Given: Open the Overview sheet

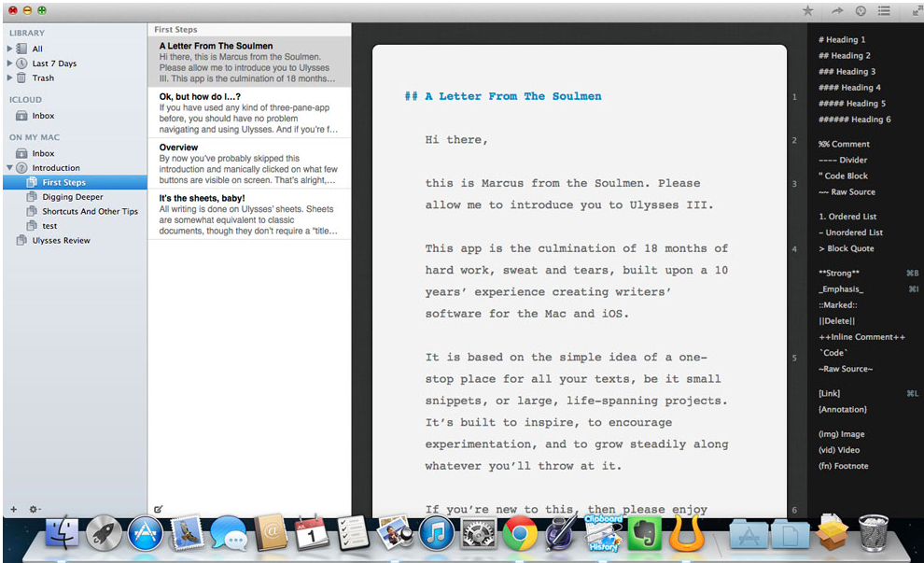Looking at the screenshot, I should pyautogui.click(x=249, y=163).
